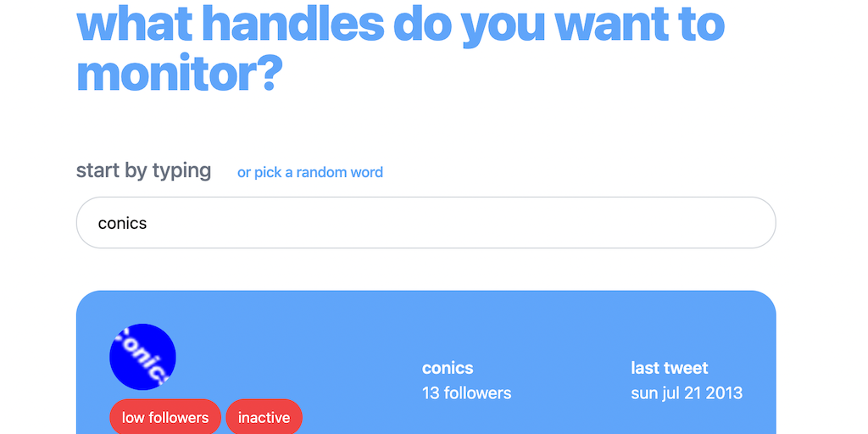Click the red inactive badge
868x434 pixels.
click(264, 417)
